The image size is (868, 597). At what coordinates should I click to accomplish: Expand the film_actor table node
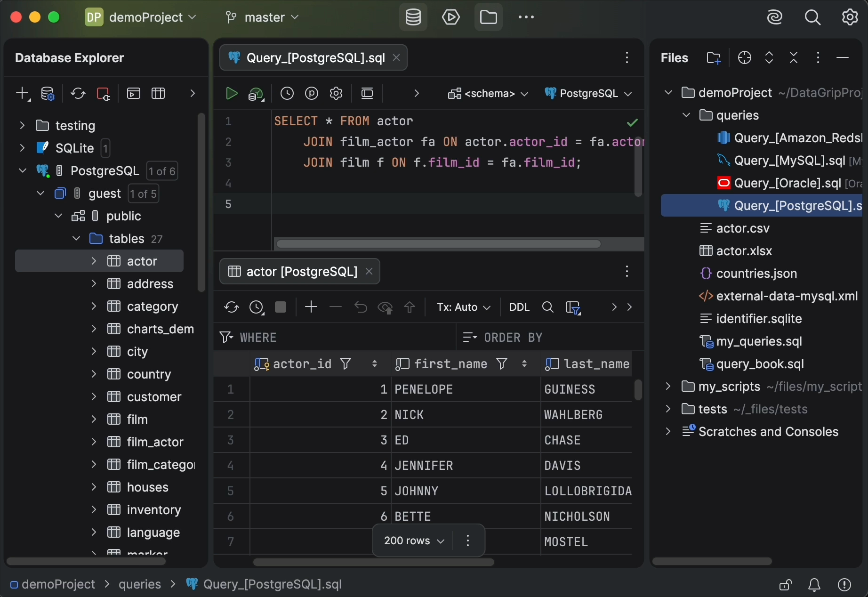pos(93,442)
